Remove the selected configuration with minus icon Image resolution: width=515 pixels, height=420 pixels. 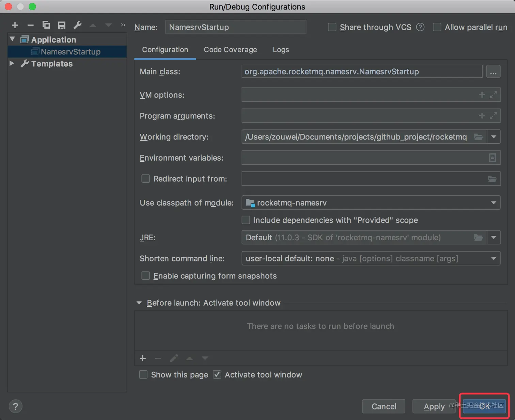coord(30,25)
